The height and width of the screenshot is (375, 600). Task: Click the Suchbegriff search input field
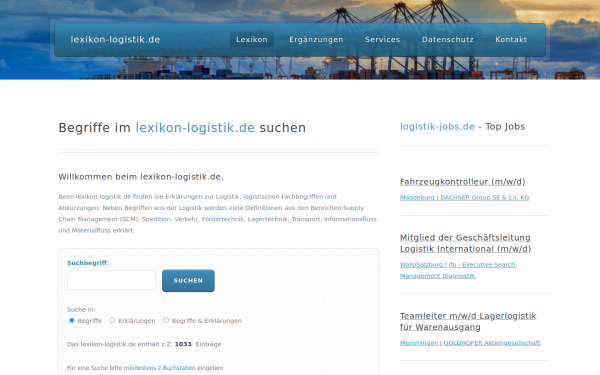(111, 280)
